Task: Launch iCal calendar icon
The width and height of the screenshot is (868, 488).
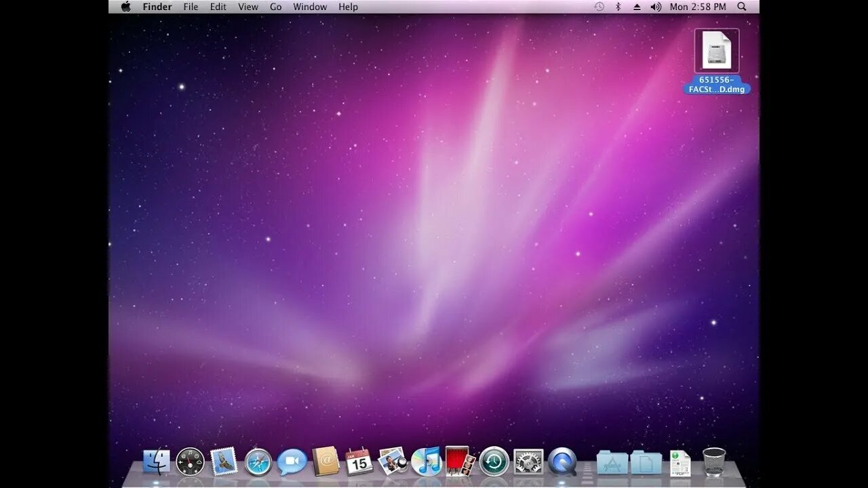Action: [359, 461]
